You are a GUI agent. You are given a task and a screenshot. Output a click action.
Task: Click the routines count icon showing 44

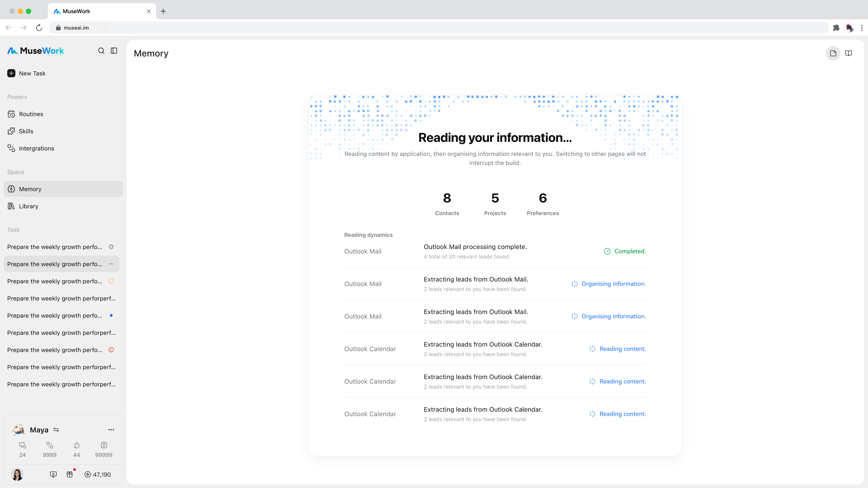click(x=77, y=445)
